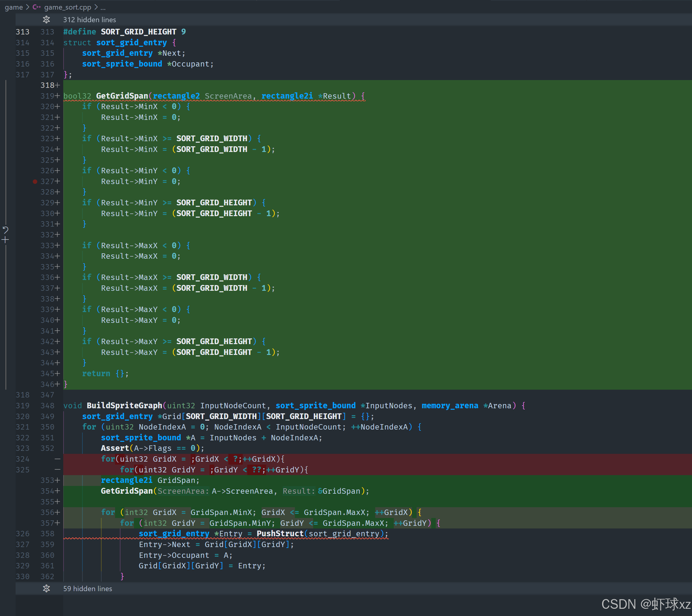Click the C++ file icon in breadcrumb

point(37,7)
